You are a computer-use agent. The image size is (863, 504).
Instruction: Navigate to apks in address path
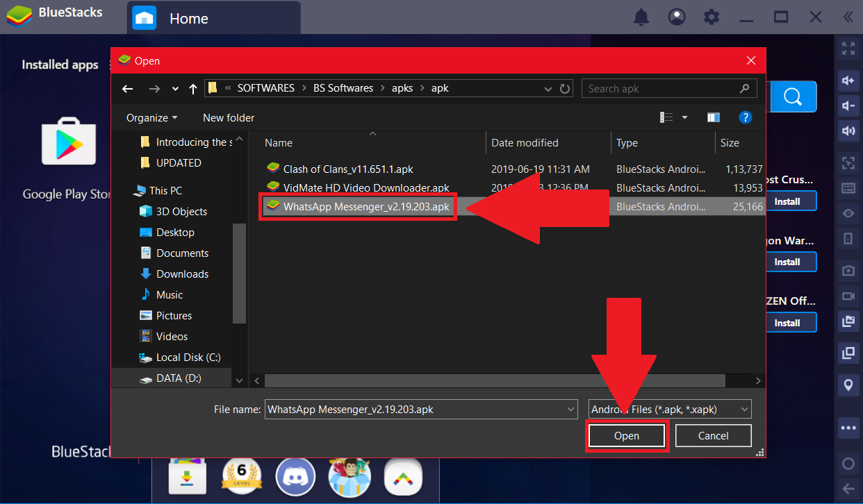402,88
